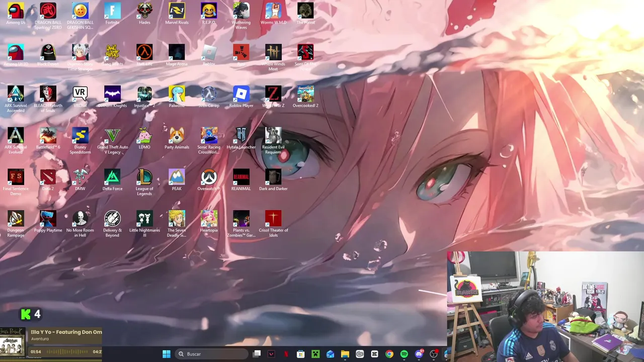The width and height of the screenshot is (644, 362).
Task: Open the ARK Survival Evolved shortcut
Action: (16, 141)
